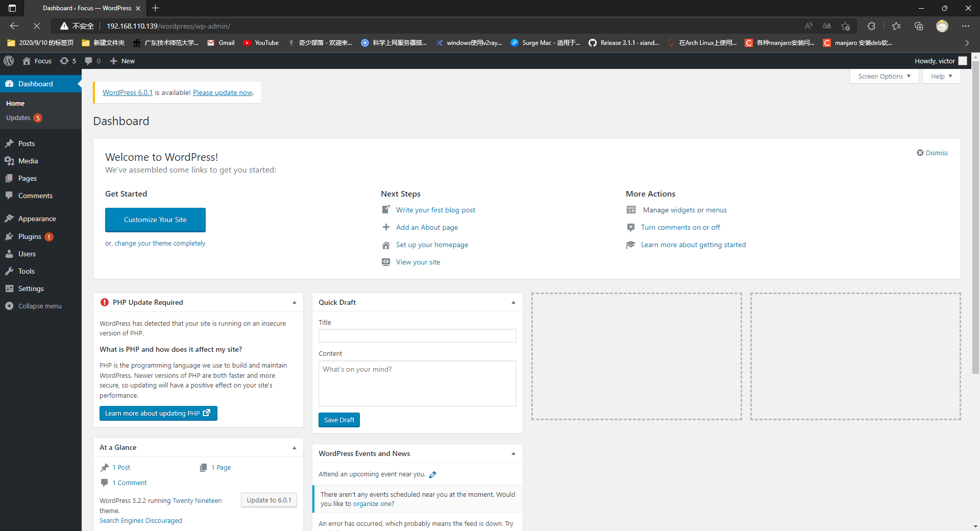Image resolution: width=980 pixels, height=531 pixels.
Task: Open the WordPress 6.0.1 link in the update notice
Action: (x=128, y=92)
